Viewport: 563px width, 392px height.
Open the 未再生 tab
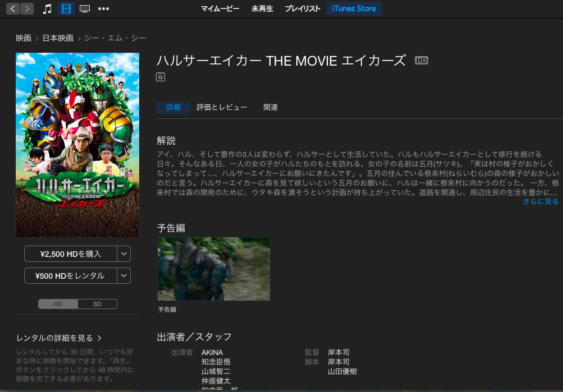(262, 8)
